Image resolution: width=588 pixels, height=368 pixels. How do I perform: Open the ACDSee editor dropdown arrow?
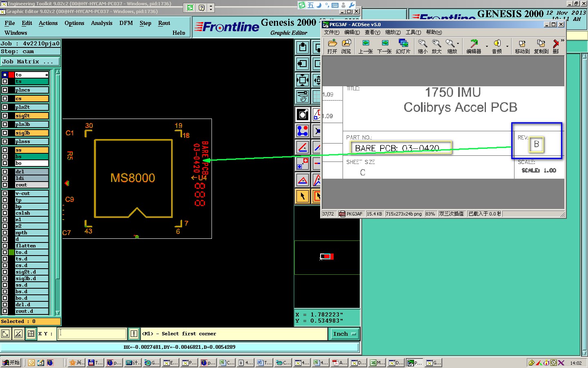pos(487,46)
